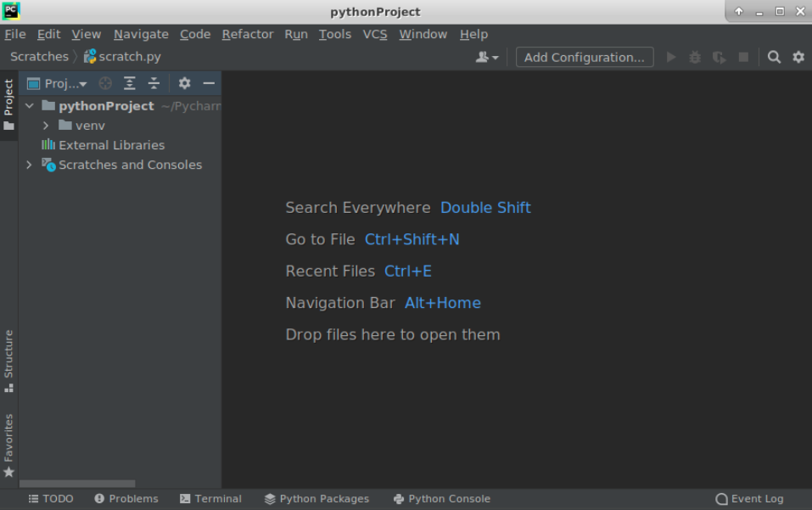Click the Debug bug icon
Image resolution: width=812 pixels, height=510 pixels.
point(695,57)
